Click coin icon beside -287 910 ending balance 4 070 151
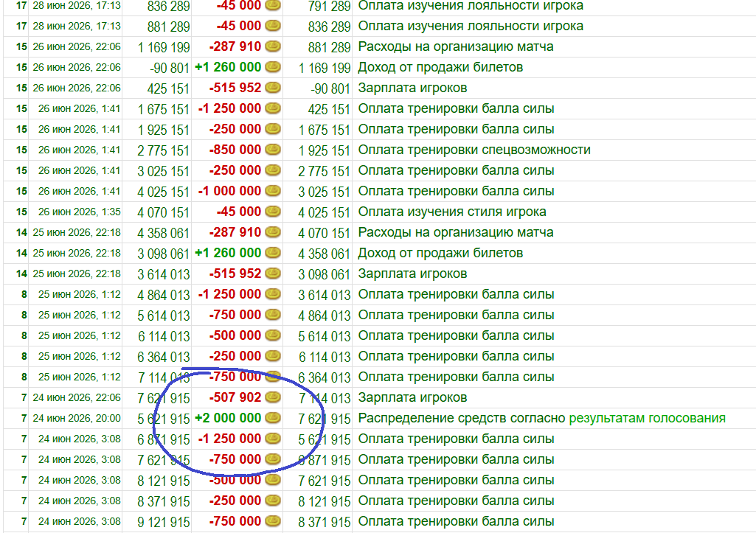Image resolution: width=756 pixels, height=533 pixels. coord(273,232)
